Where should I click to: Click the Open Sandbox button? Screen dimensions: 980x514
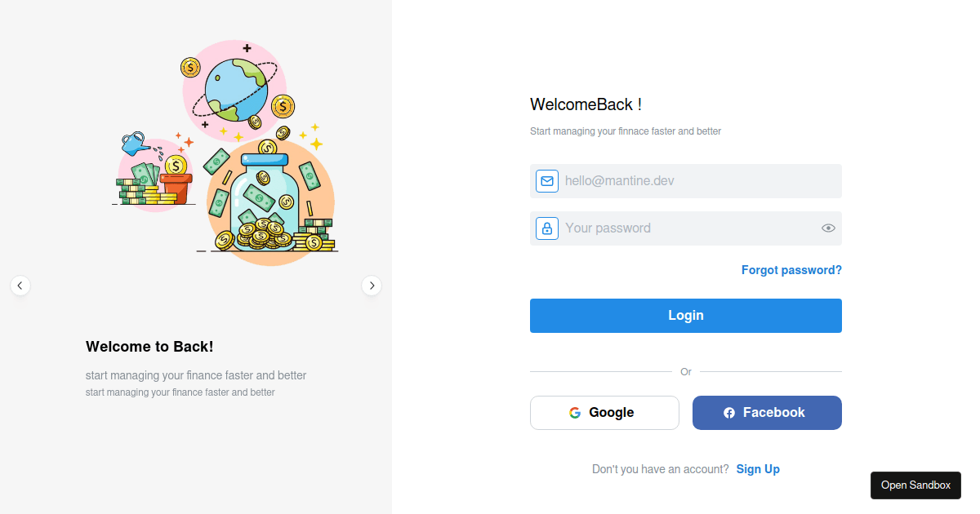[x=915, y=485]
